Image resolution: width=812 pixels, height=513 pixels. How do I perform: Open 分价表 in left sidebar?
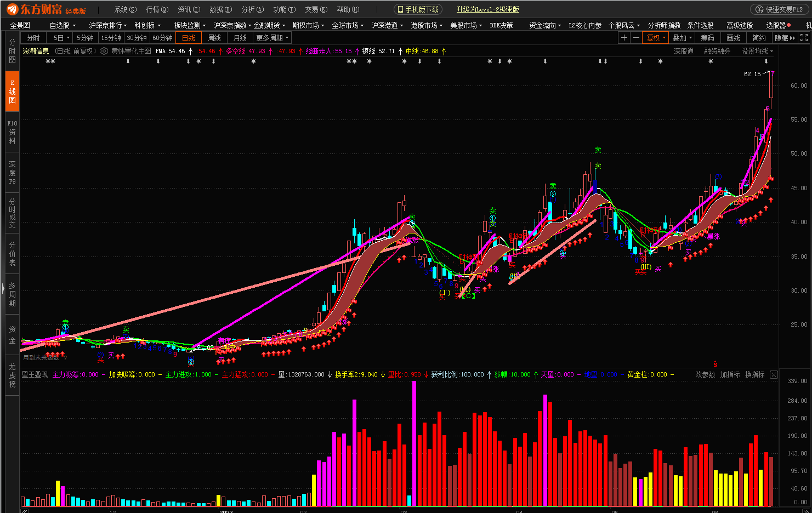(12, 254)
